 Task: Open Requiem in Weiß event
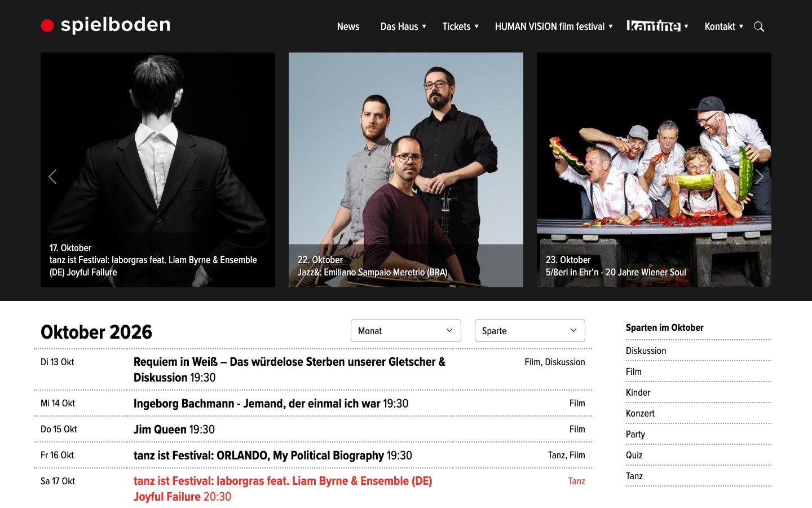pyautogui.click(x=289, y=370)
